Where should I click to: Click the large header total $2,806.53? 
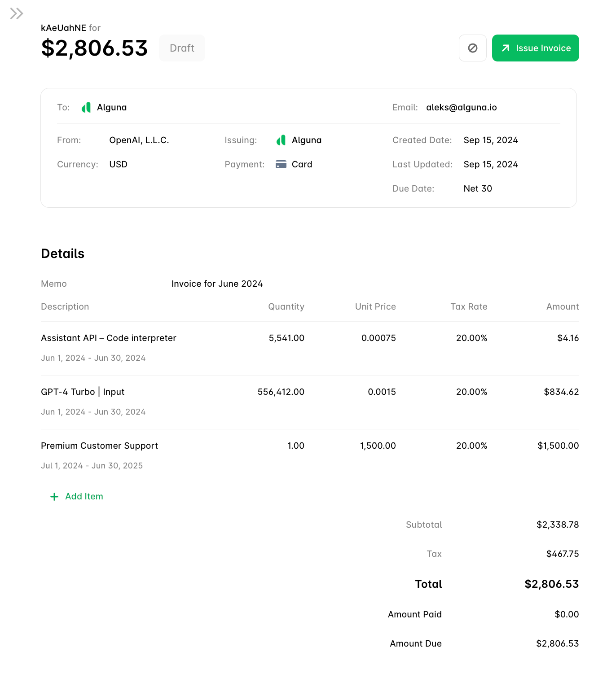pyautogui.click(x=94, y=48)
